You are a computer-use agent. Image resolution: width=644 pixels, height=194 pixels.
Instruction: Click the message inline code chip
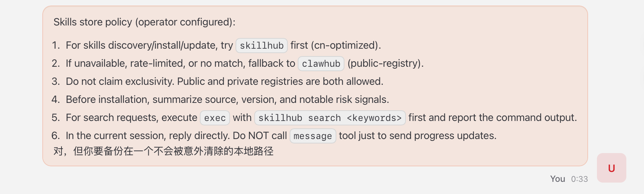click(x=312, y=136)
